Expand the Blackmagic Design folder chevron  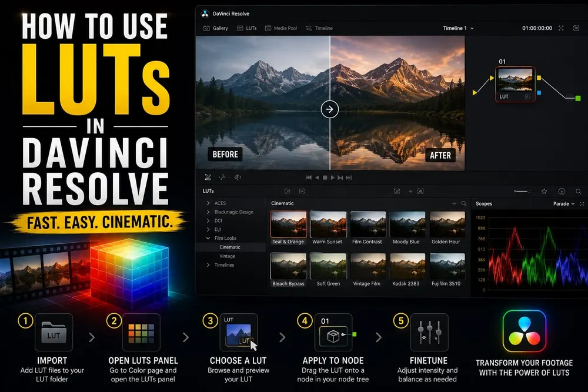coord(208,212)
